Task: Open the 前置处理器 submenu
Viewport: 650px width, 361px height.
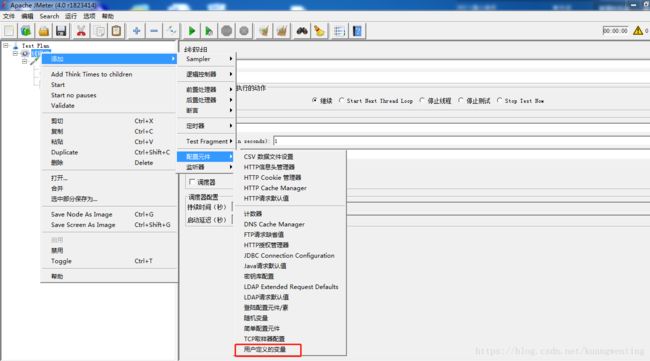Action: tap(206, 90)
